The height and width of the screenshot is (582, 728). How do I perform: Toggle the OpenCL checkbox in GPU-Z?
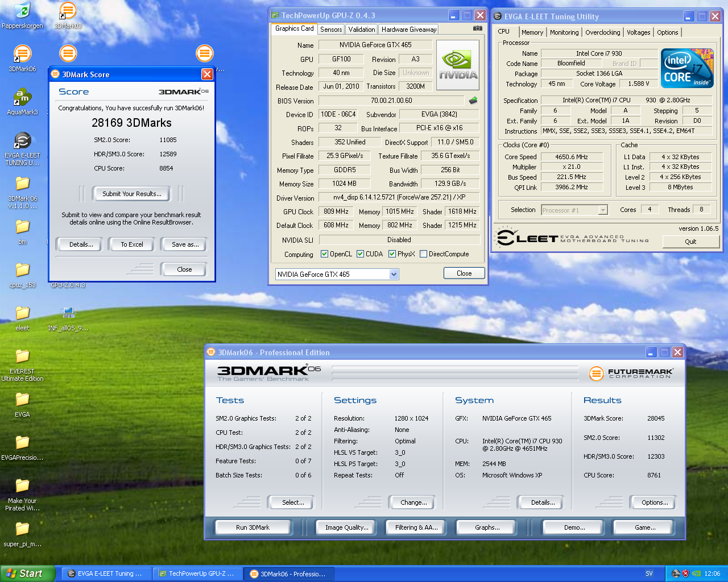click(x=324, y=254)
